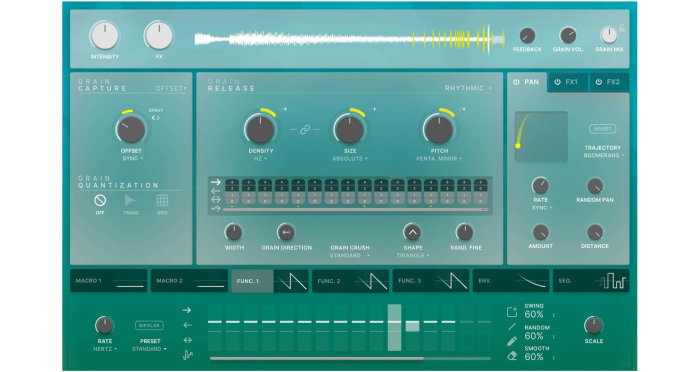Click the FX macro knob
The width and height of the screenshot is (700, 372).
tap(158, 36)
